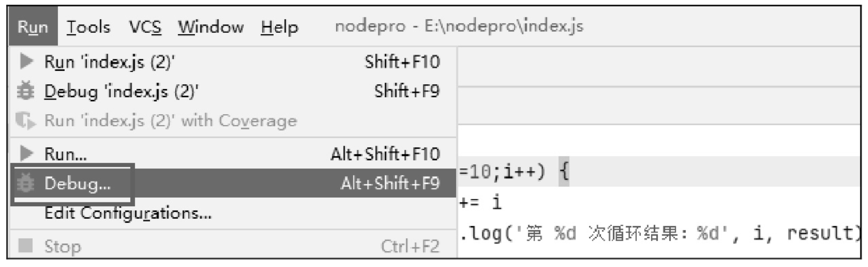Screen dimensions: 868x267
Task: Click the green Run 'index.js (2)' play icon
Action: pos(27,61)
